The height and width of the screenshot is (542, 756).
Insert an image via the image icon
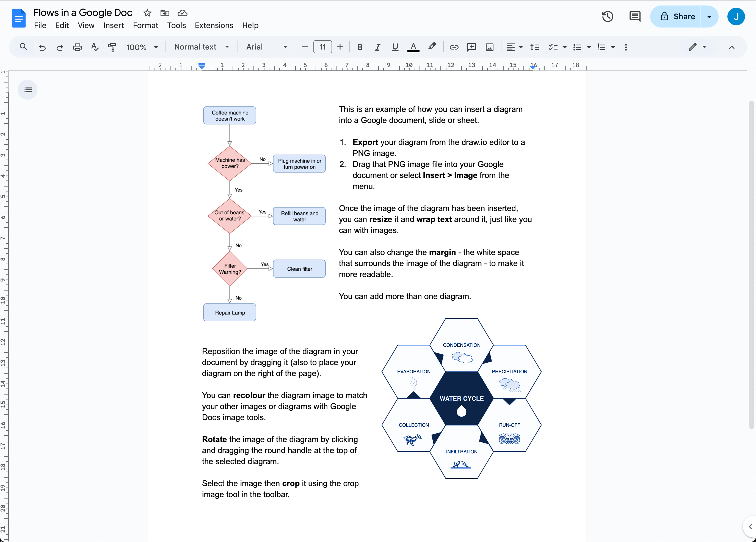click(489, 47)
